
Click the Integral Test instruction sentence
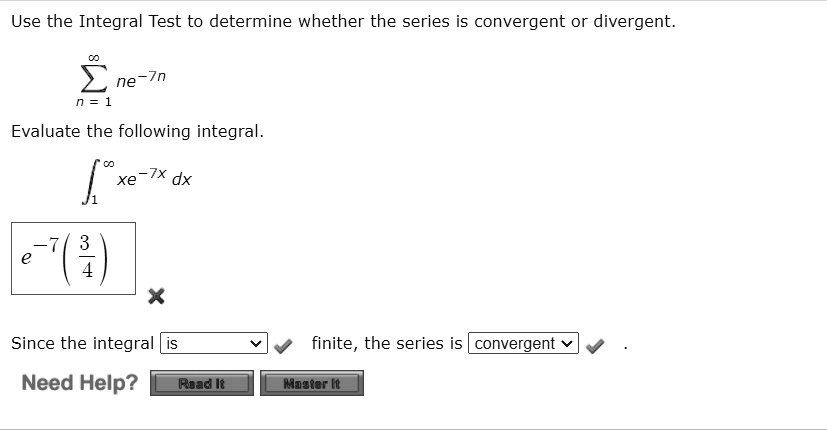point(343,22)
